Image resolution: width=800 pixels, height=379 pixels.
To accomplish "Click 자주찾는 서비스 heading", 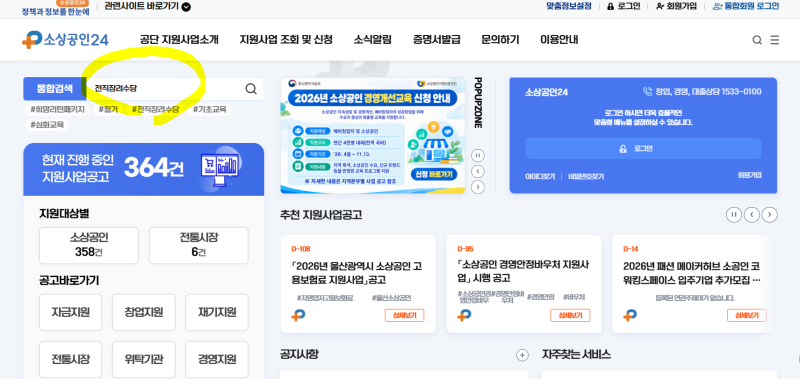I will (x=576, y=354).
